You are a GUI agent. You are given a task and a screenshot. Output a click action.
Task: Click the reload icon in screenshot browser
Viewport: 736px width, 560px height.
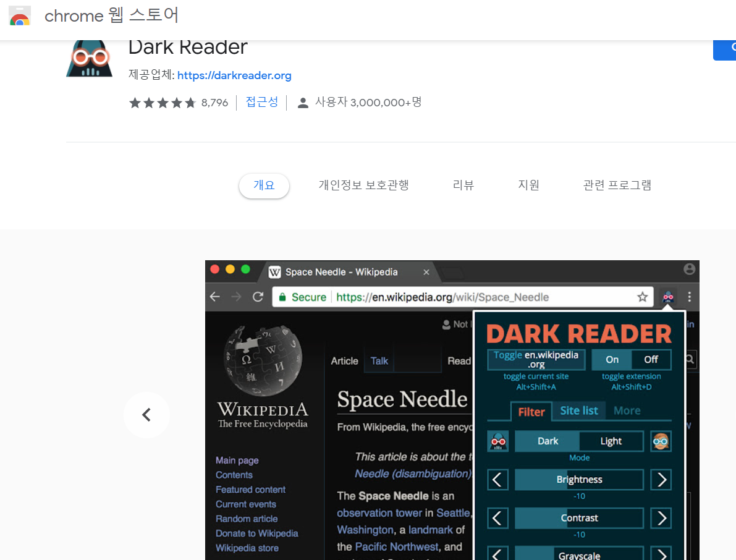point(258,297)
